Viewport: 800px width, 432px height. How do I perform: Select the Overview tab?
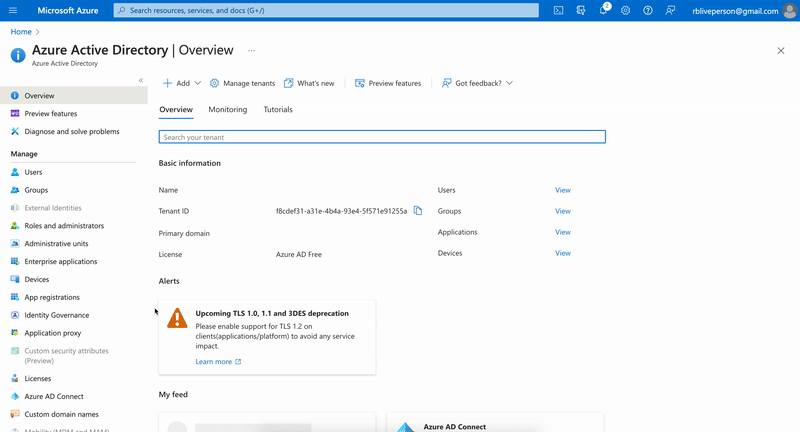click(x=176, y=110)
